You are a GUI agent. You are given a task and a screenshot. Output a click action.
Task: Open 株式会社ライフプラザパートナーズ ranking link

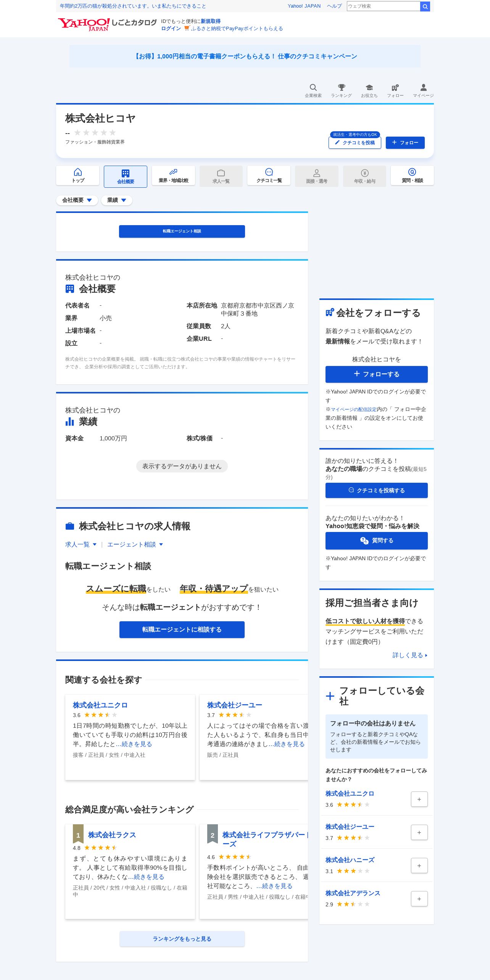click(265, 839)
